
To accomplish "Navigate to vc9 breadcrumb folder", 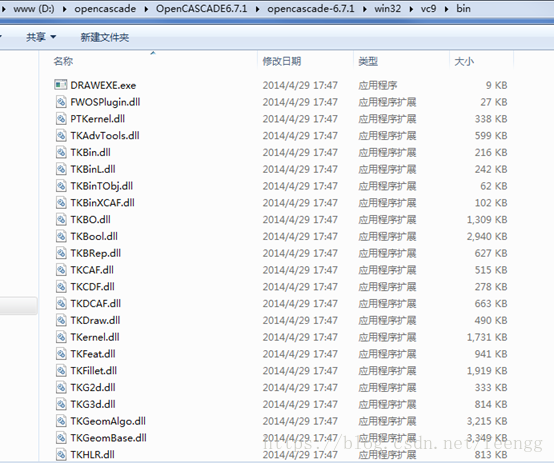I will tap(428, 8).
